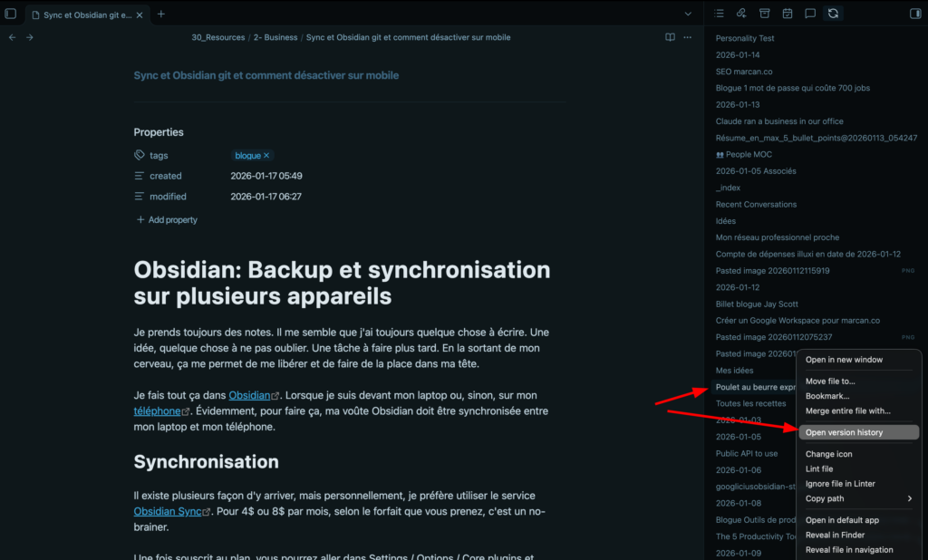Viewport: 928px width, 560px height.
Task: Click the modified property icon
Action: pos(139,196)
